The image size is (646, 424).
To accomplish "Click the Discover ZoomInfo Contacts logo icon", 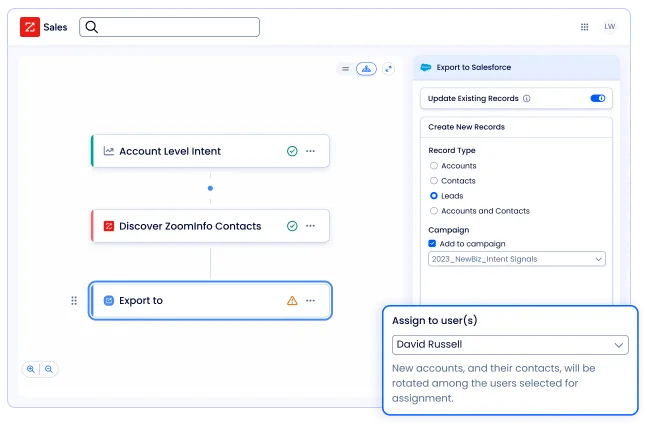I will pyautogui.click(x=109, y=226).
